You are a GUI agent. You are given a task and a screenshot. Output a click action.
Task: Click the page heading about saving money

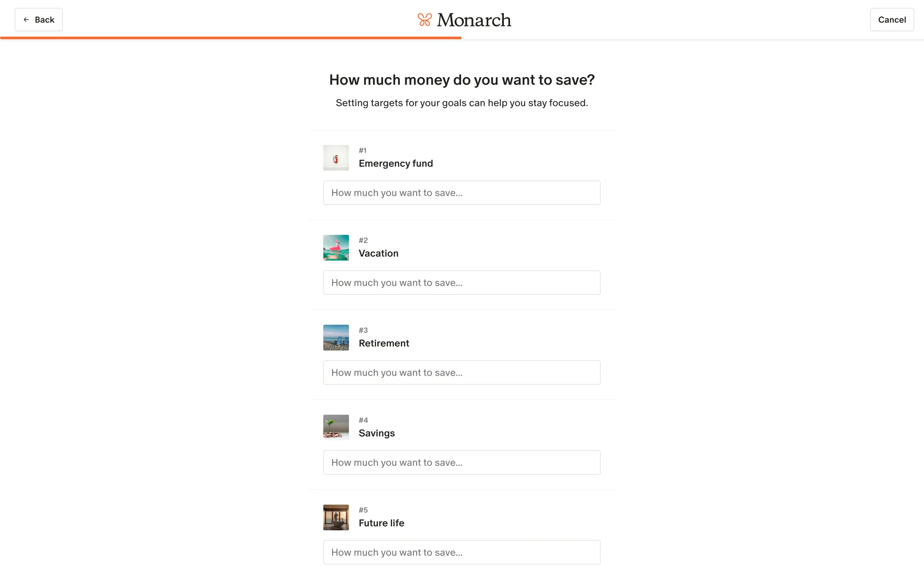point(462,80)
